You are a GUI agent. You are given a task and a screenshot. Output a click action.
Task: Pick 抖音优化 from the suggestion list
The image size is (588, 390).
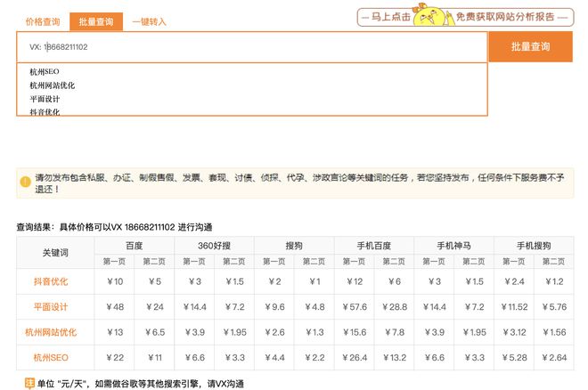pos(45,111)
